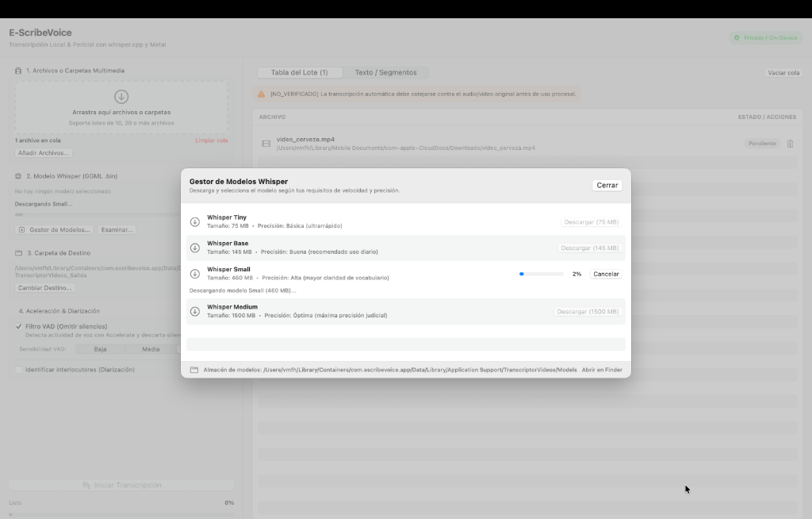Click the Vaciar cola button

(x=783, y=72)
